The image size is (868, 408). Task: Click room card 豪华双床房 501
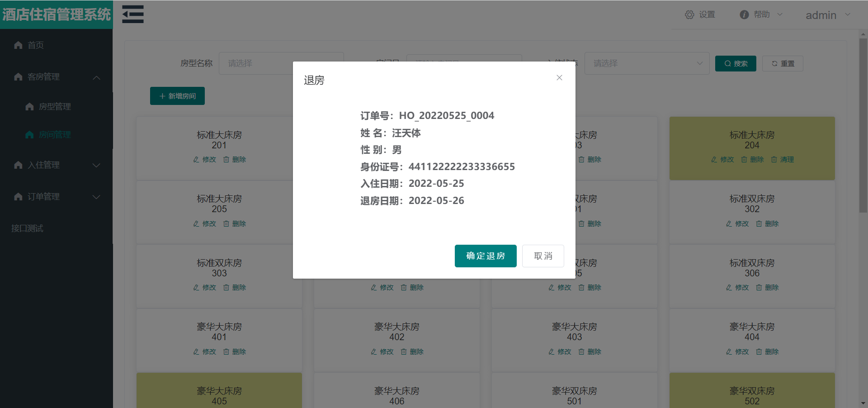[575, 391]
